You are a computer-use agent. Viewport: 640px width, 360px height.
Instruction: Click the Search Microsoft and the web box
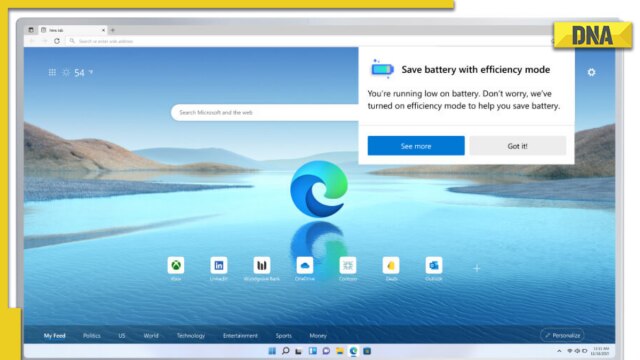(x=265, y=112)
